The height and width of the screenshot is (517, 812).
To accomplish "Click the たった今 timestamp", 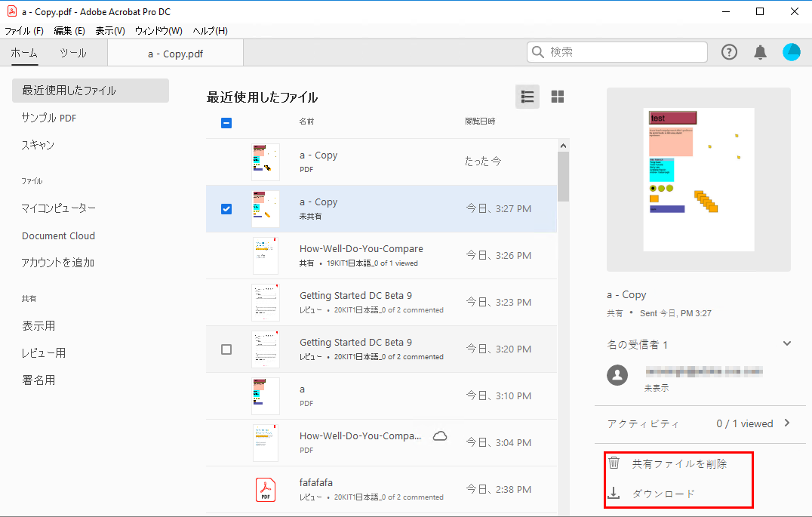I will (x=483, y=161).
